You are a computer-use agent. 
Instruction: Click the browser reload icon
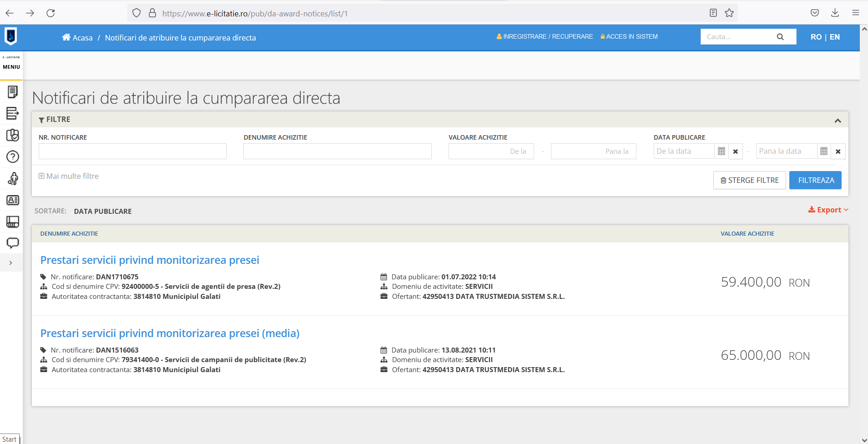[50, 13]
